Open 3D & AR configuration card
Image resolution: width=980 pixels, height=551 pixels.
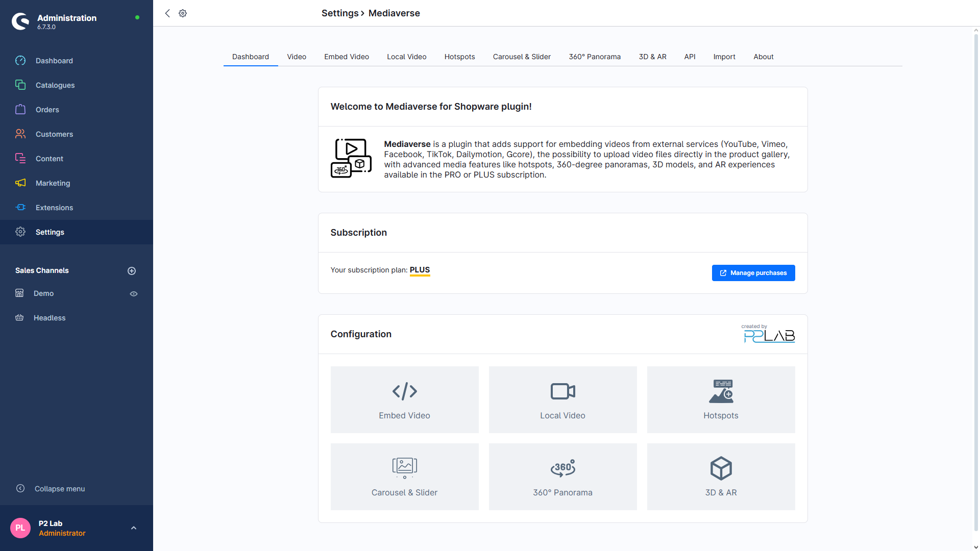click(x=721, y=477)
